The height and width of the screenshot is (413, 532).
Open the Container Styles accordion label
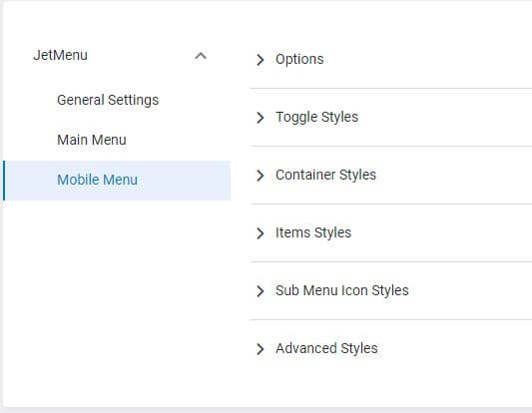[x=325, y=175]
